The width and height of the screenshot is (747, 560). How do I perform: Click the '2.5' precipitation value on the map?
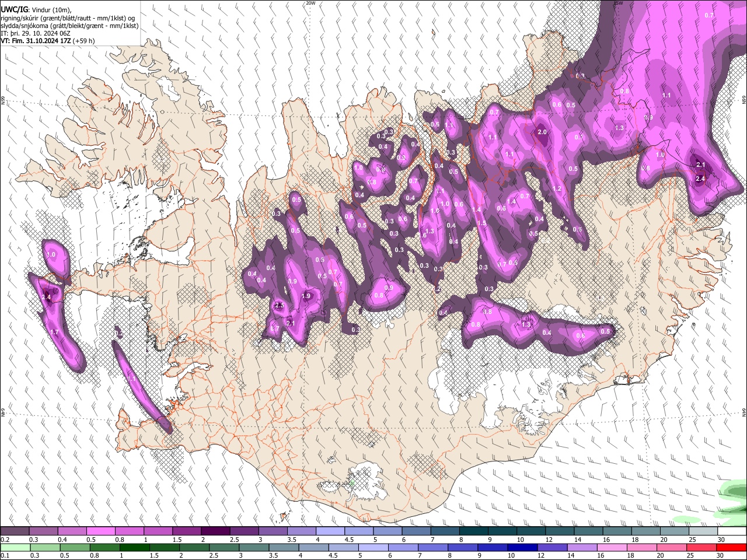point(280,305)
